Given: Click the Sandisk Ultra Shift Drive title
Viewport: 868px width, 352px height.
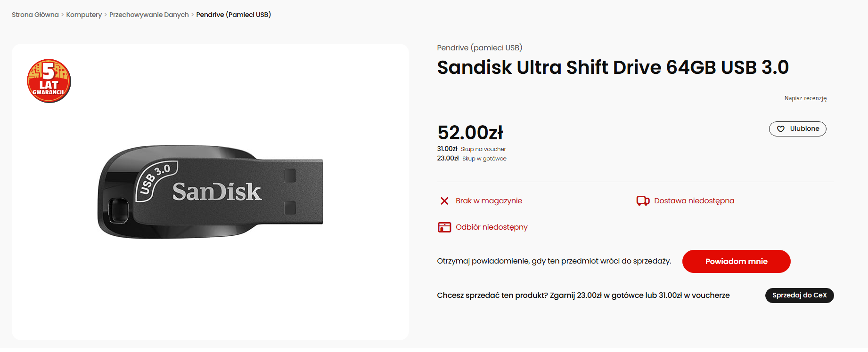Looking at the screenshot, I should [613, 67].
